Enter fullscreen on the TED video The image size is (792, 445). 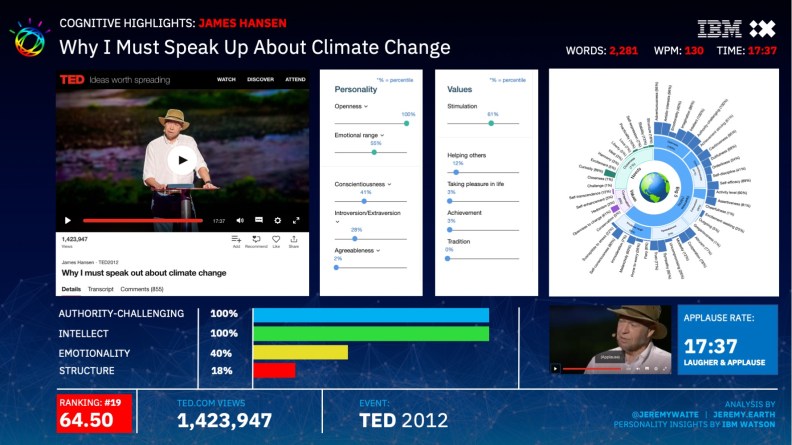click(x=295, y=220)
